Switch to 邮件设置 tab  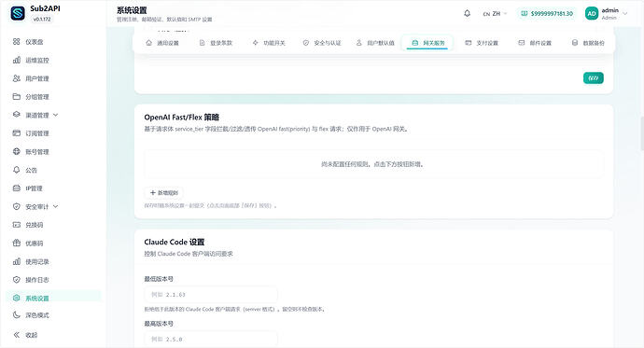pyautogui.click(x=535, y=43)
